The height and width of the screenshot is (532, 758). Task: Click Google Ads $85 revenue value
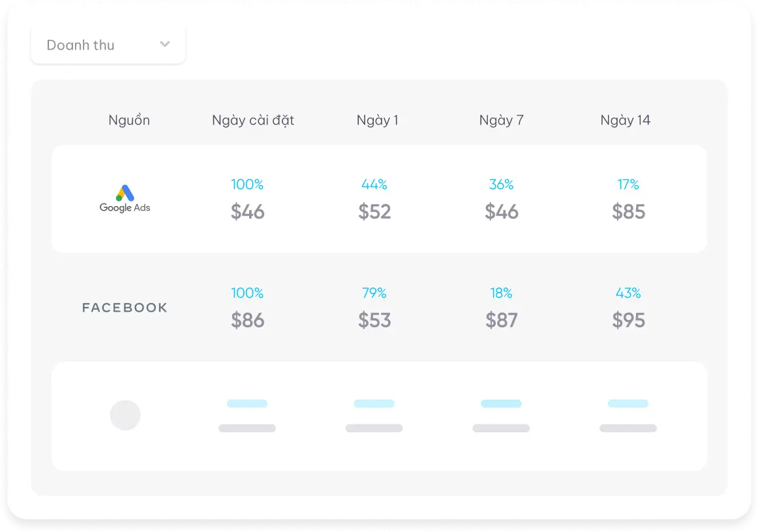[628, 212]
